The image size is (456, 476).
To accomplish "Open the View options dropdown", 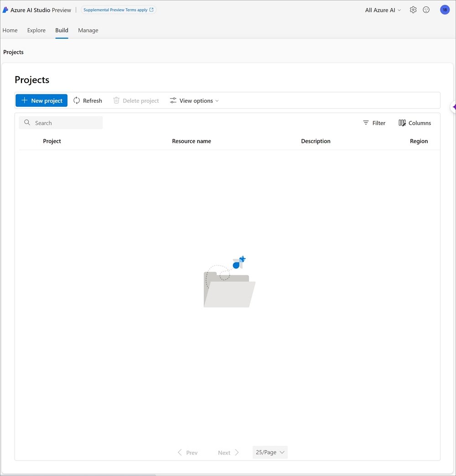I will tap(194, 100).
